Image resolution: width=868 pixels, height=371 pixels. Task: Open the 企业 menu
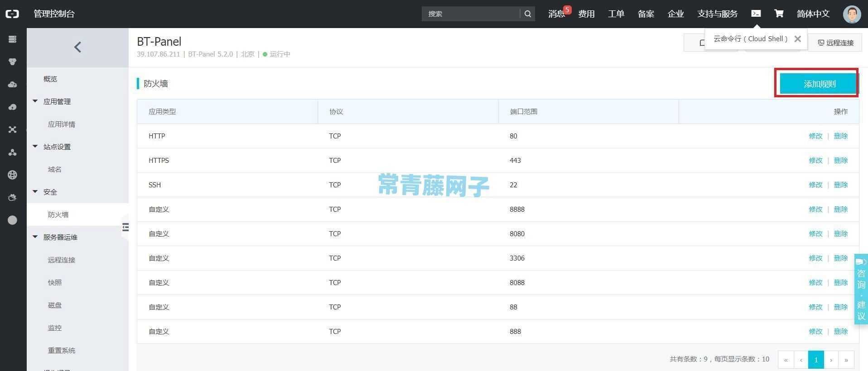(x=676, y=14)
